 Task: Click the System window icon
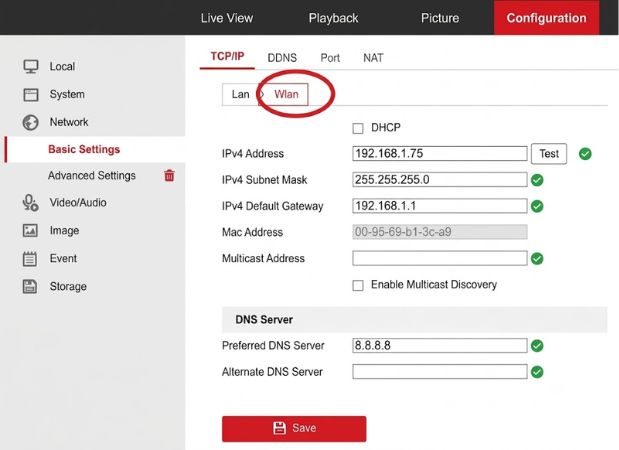click(x=31, y=95)
